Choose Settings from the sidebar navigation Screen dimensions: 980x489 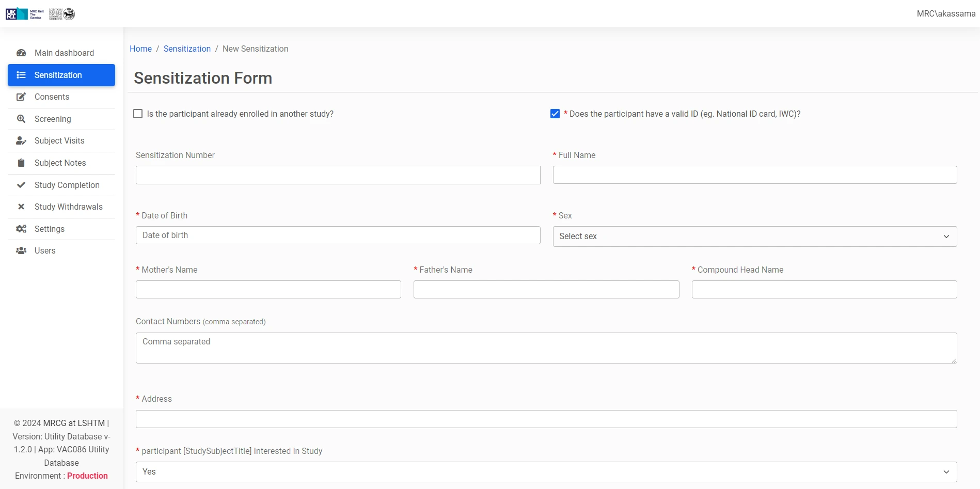point(49,229)
